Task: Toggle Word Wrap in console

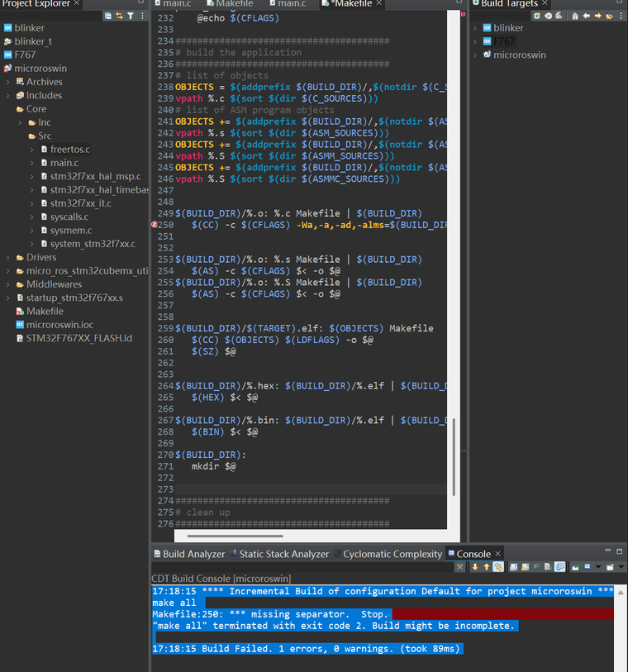Action: 536,567
